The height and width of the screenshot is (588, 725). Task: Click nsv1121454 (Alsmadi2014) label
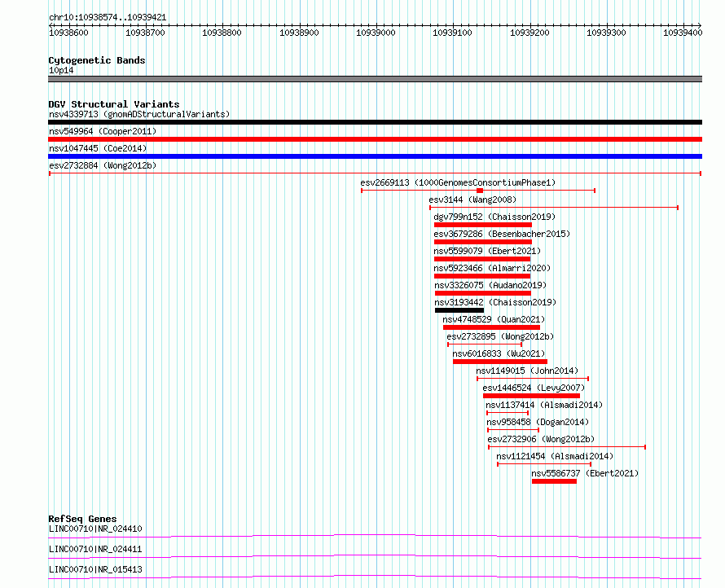555,456
